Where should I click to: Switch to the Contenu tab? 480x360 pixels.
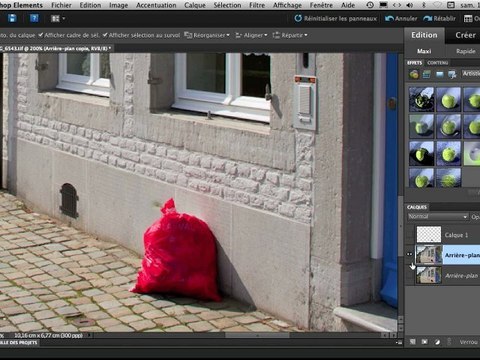coord(437,63)
